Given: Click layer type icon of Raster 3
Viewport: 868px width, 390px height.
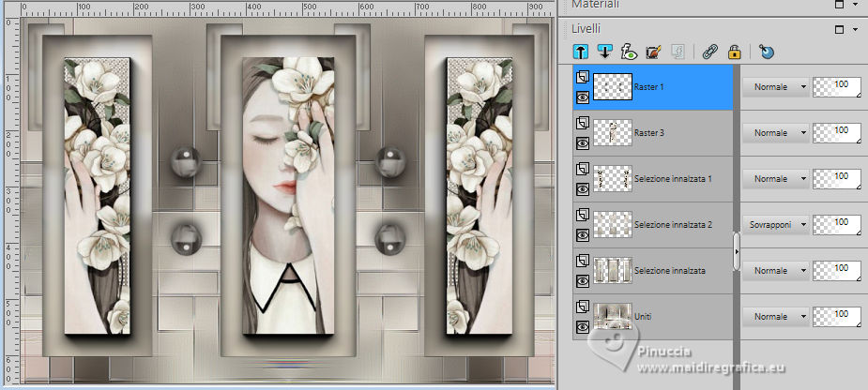Looking at the screenshot, I should pos(583,124).
